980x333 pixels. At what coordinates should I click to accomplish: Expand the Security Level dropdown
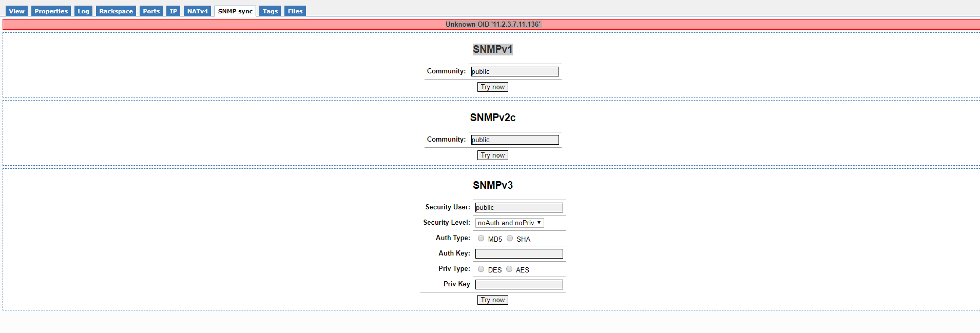(x=509, y=223)
